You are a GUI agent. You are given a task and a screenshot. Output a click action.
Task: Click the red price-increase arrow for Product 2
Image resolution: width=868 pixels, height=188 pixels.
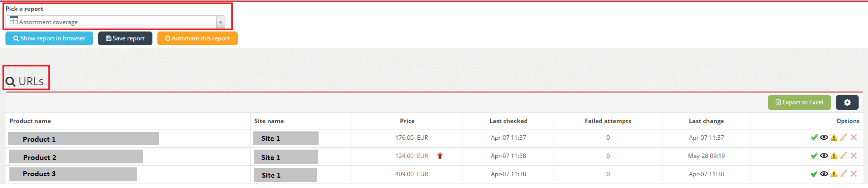(440, 156)
